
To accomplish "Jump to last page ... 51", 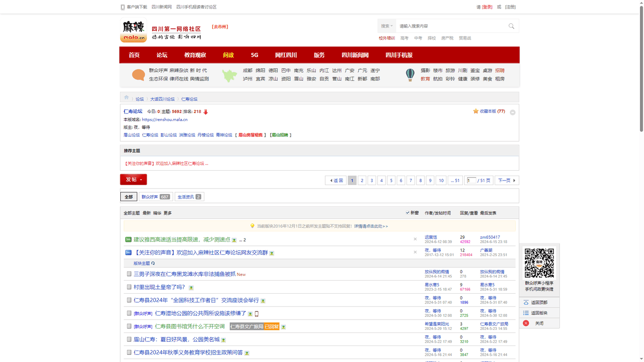I will coord(455,181).
